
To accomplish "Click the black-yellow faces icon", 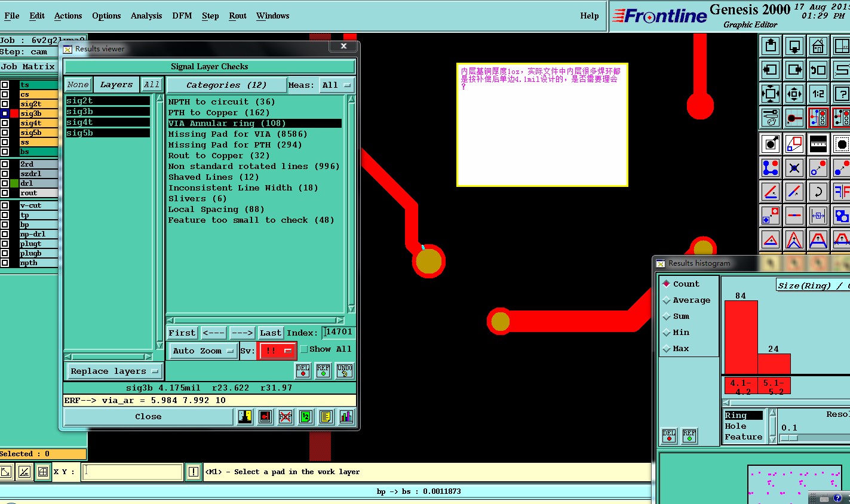I will click(245, 416).
